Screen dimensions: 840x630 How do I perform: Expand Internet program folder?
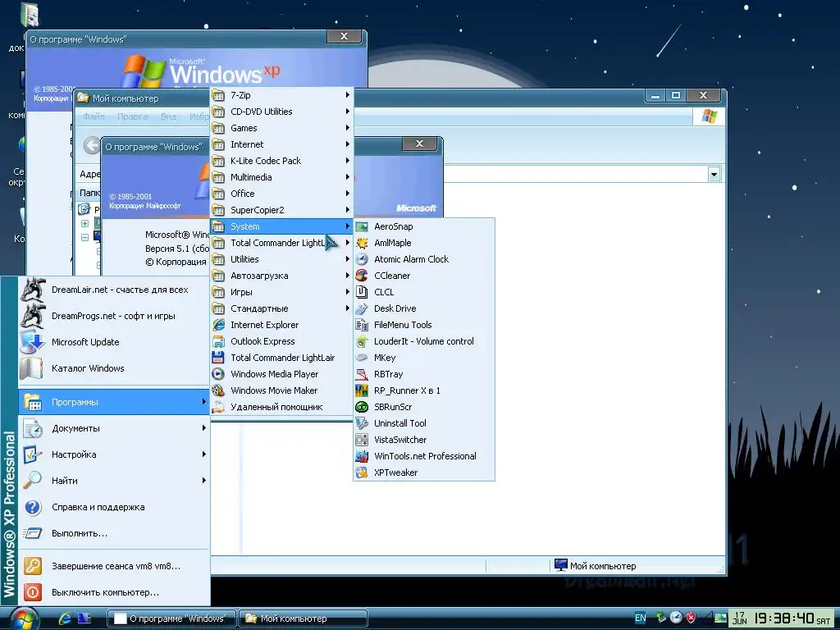pyautogui.click(x=282, y=144)
